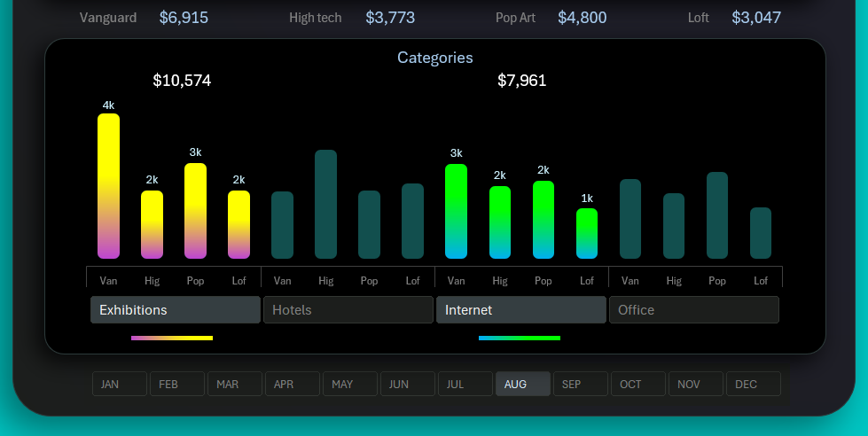Image resolution: width=868 pixels, height=436 pixels.
Task: Choose the currently selected AUG month
Action: point(522,384)
